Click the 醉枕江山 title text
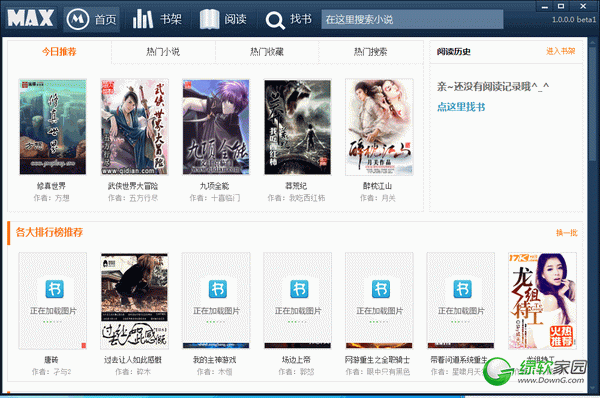Viewport: 600px width, 398px height. [377, 186]
